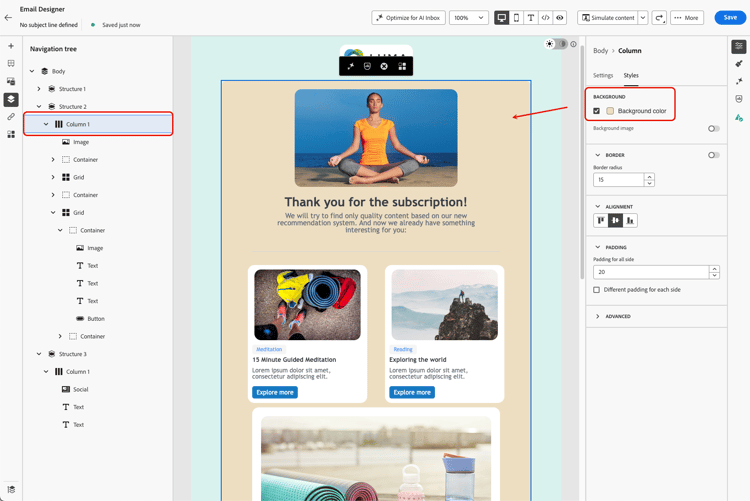Collapse the Border section chevron
The width and height of the screenshot is (750, 501).
(597, 155)
